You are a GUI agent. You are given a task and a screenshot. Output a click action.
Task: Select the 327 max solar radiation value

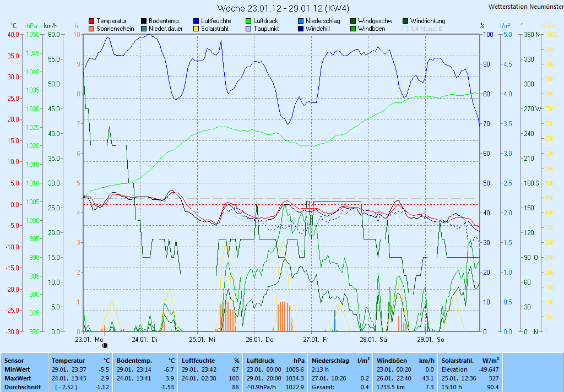[x=494, y=378]
